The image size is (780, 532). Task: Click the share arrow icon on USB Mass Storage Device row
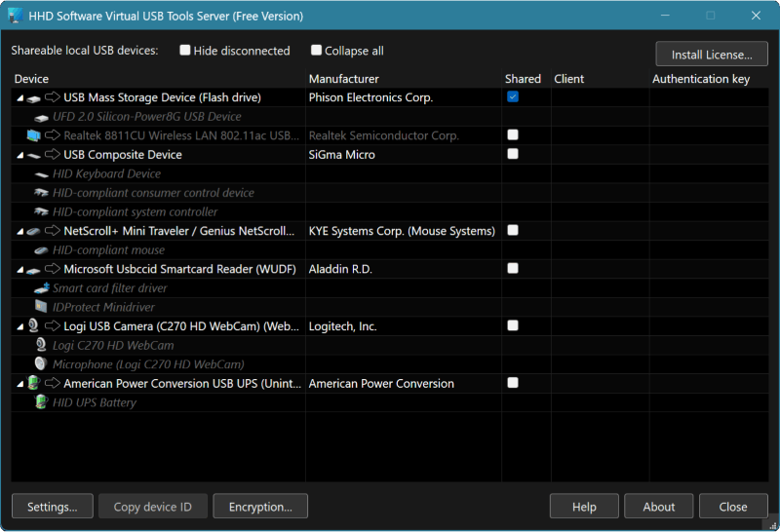point(53,97)
